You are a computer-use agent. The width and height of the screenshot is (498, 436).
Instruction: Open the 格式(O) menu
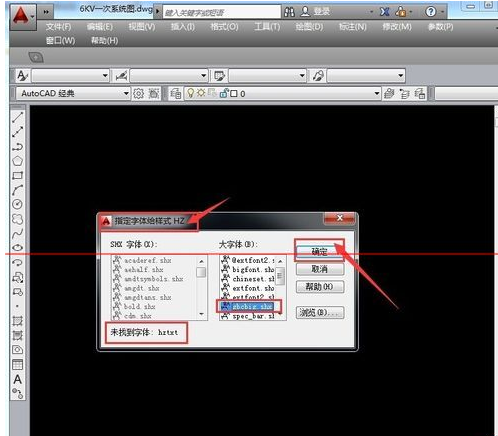coord(224,27)
